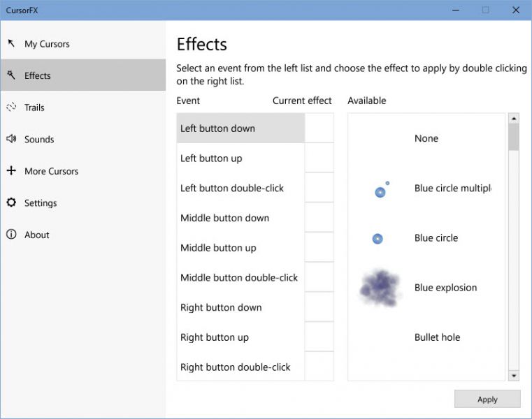Select Middle button double-click event
The width and height of the screenshot is (532, 419).
click(x=240, y=277)
